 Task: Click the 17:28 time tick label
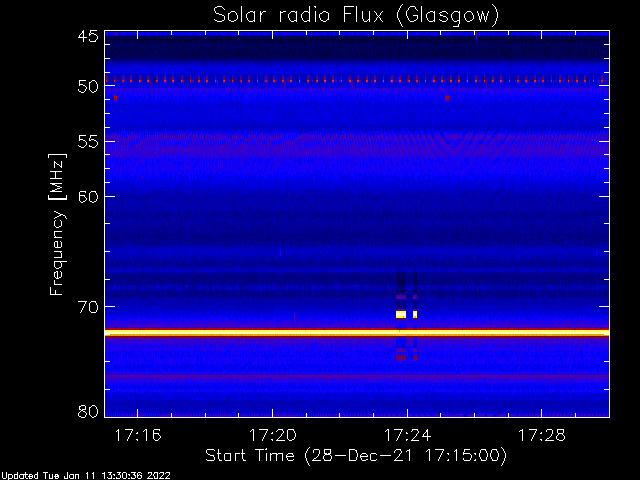click(x=542, y=435)
